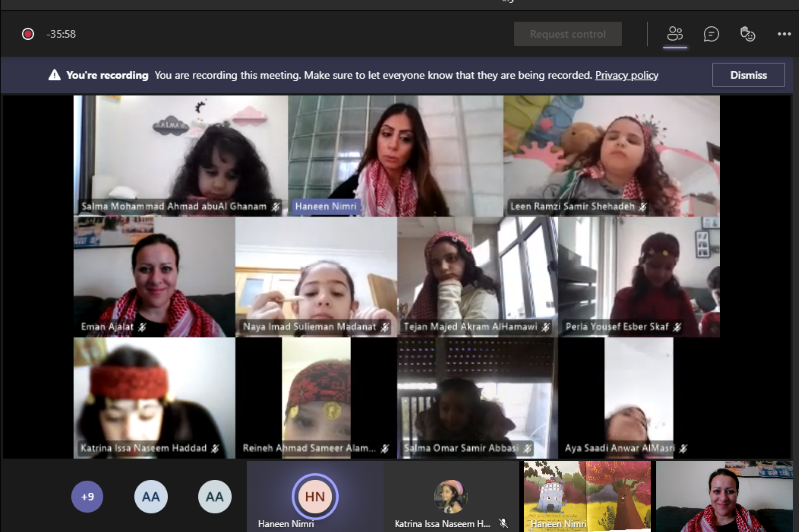Select Eman Ajalat's video tile
799x532 pixels.
click(153, 274)
